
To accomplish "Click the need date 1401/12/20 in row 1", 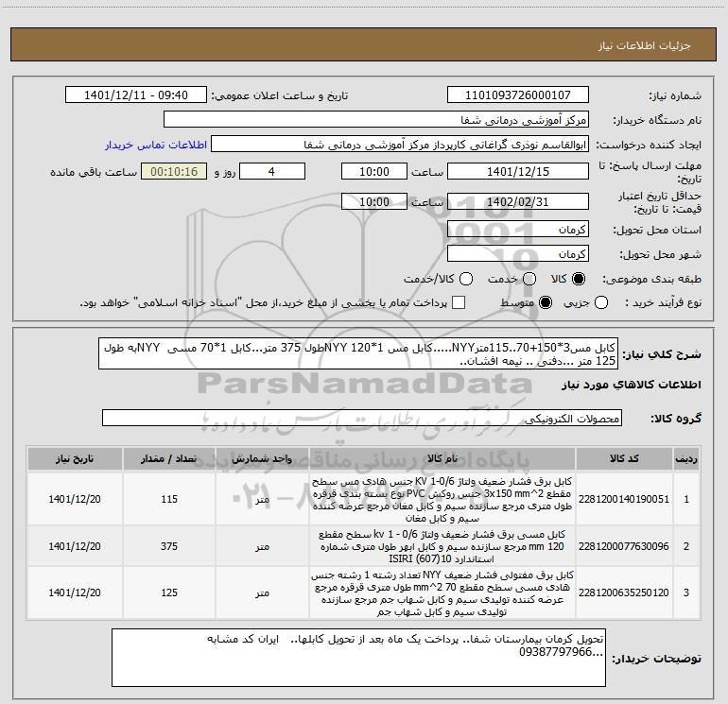I will coord(75,499).
